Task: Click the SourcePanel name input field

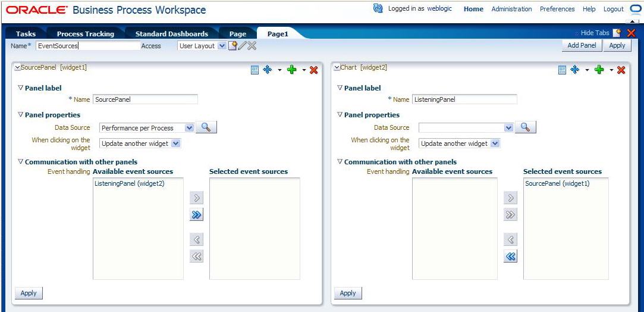Action: 146,99
